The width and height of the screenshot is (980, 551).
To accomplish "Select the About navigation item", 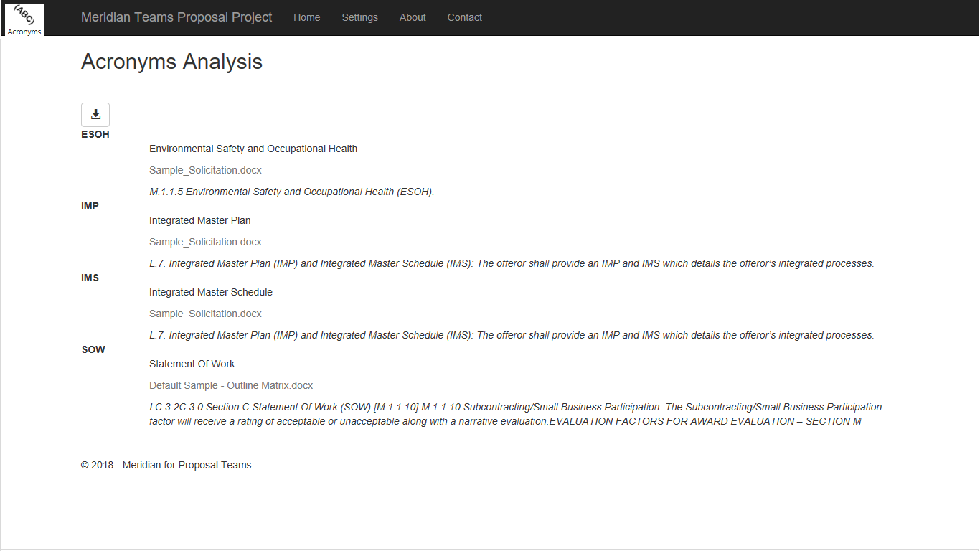I will point(413,17).
